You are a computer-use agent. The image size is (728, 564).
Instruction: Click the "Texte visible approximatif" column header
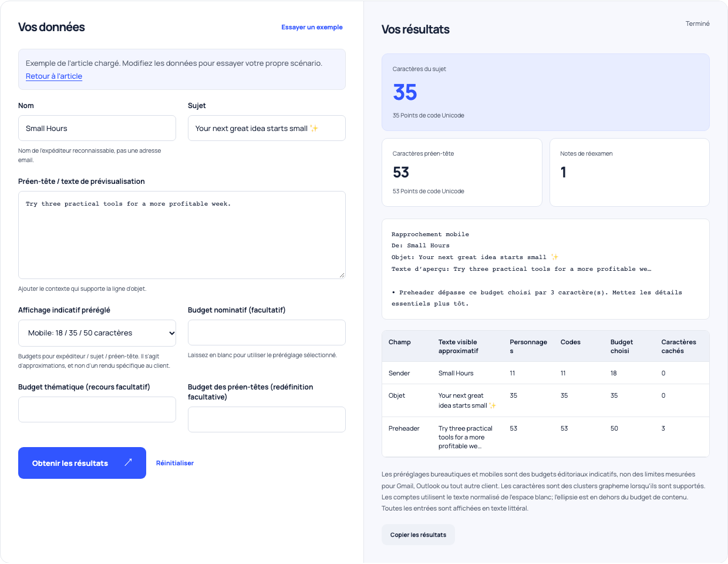point(458,347)
